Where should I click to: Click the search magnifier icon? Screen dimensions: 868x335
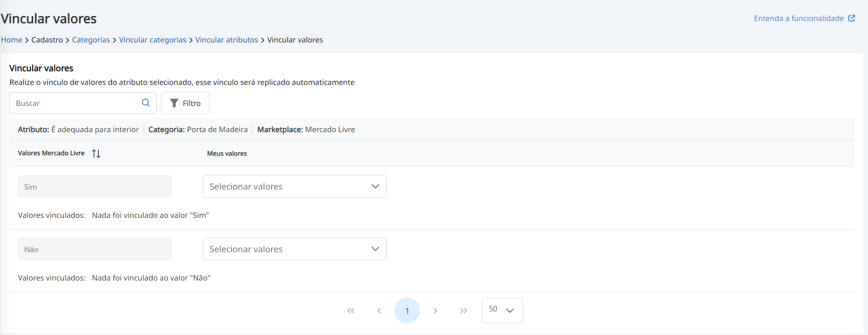point(146,103)
